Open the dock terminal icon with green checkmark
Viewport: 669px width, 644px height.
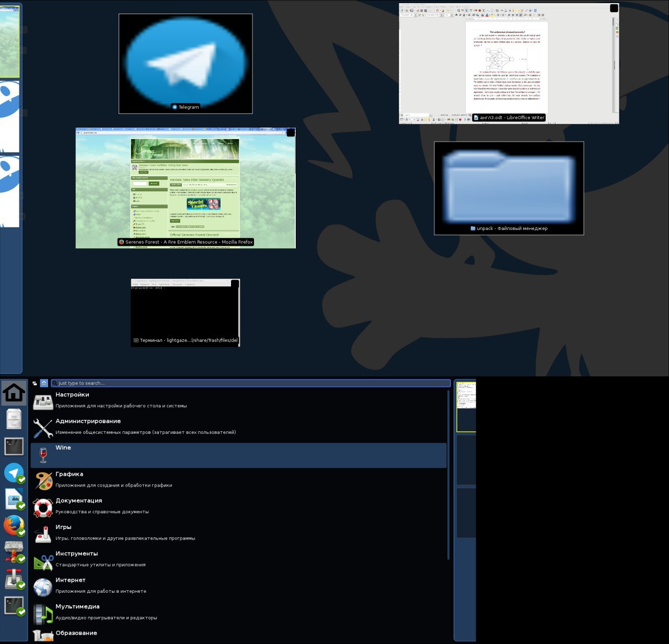(x=14, y=606)
